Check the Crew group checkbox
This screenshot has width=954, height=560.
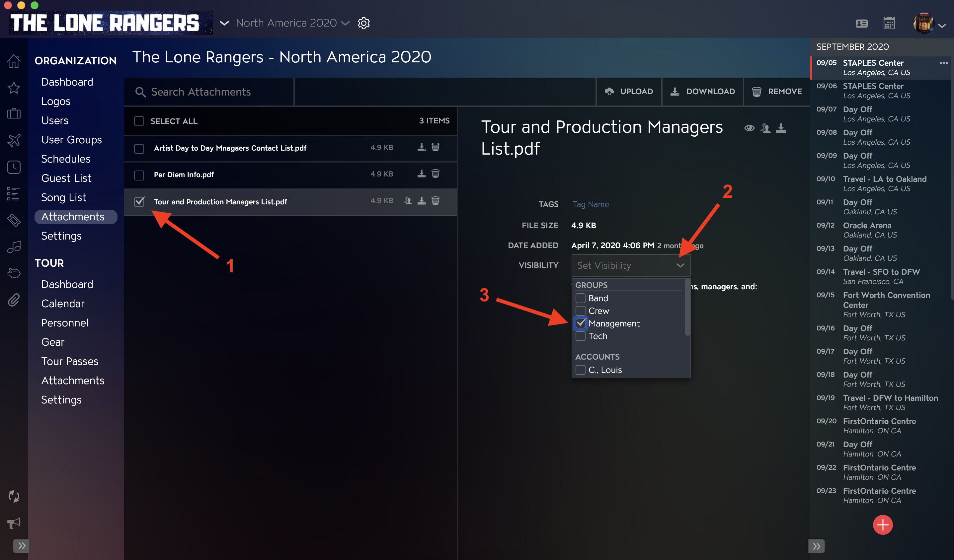pos(580,311)
